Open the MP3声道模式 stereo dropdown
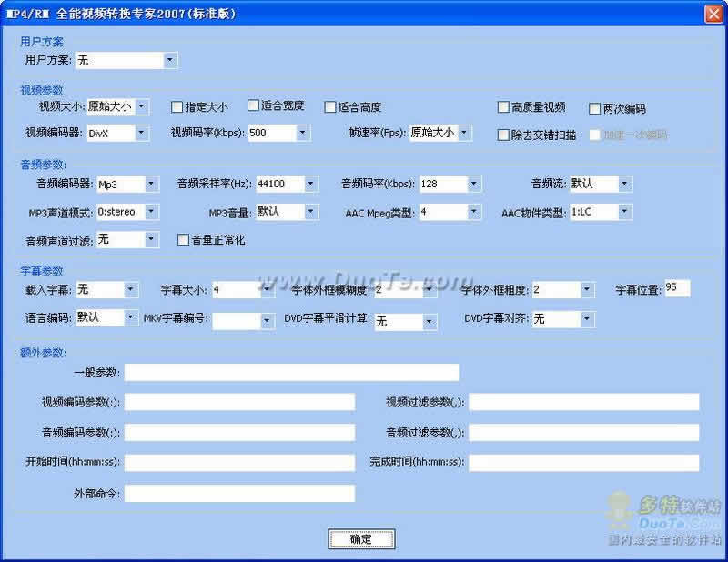Image resolution: width=728 pixels, height=562 pixels. pyautogui.click(x=128, y=212)
